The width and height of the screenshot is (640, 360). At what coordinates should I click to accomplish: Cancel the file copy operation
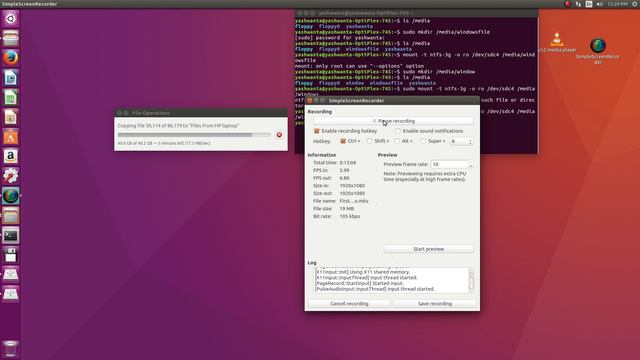click(x=279, y=135)
